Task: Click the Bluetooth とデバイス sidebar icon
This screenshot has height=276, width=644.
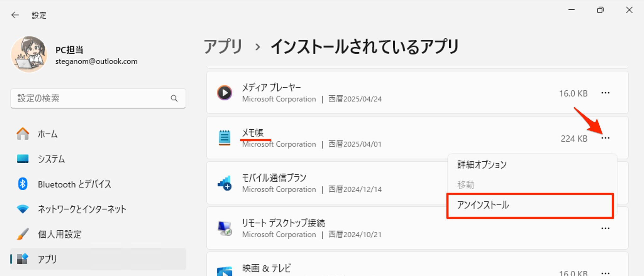Action: (22, 184)
